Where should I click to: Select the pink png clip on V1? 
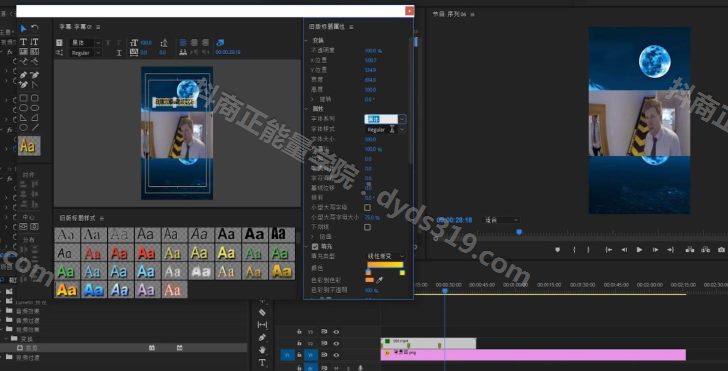point(533,355)
